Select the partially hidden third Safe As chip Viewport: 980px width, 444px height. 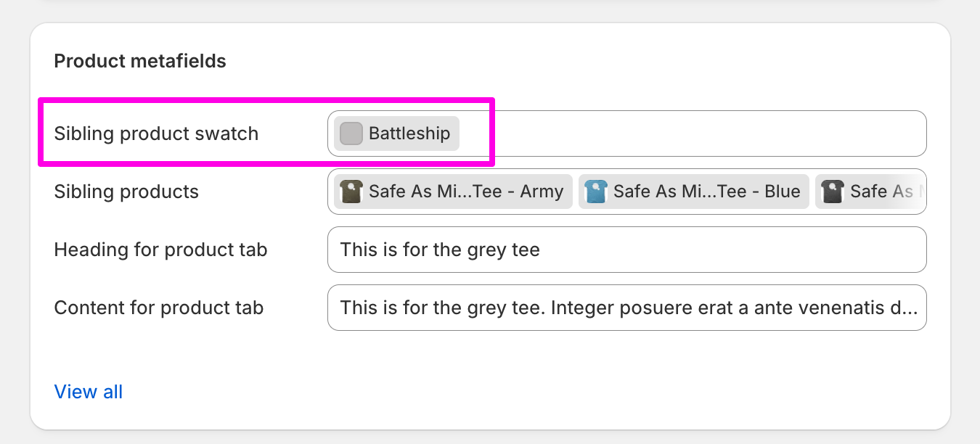(x=870, y=192)
